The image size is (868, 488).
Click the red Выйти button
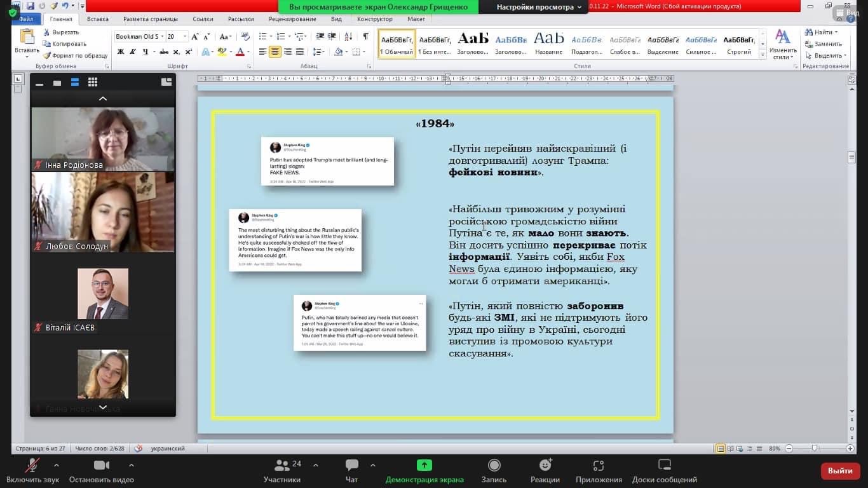tap(840, 471)
